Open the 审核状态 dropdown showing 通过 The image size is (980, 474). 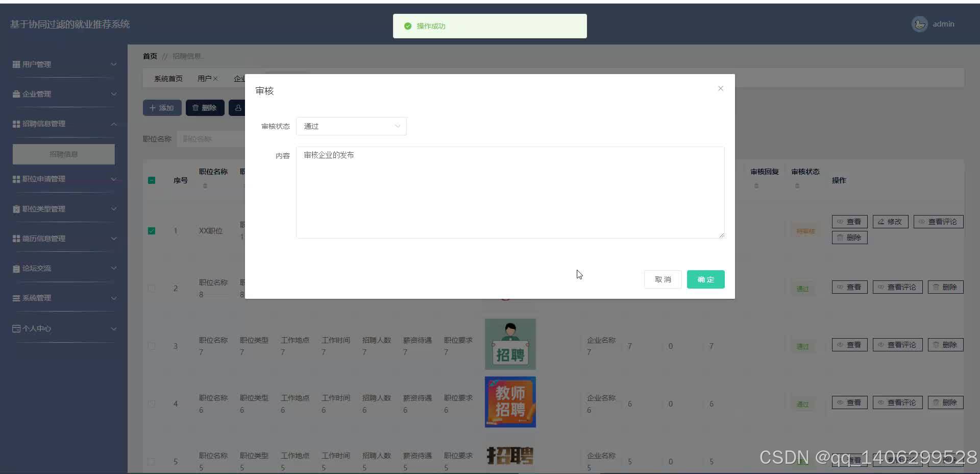pyautogui.click(x=351, y=126)
